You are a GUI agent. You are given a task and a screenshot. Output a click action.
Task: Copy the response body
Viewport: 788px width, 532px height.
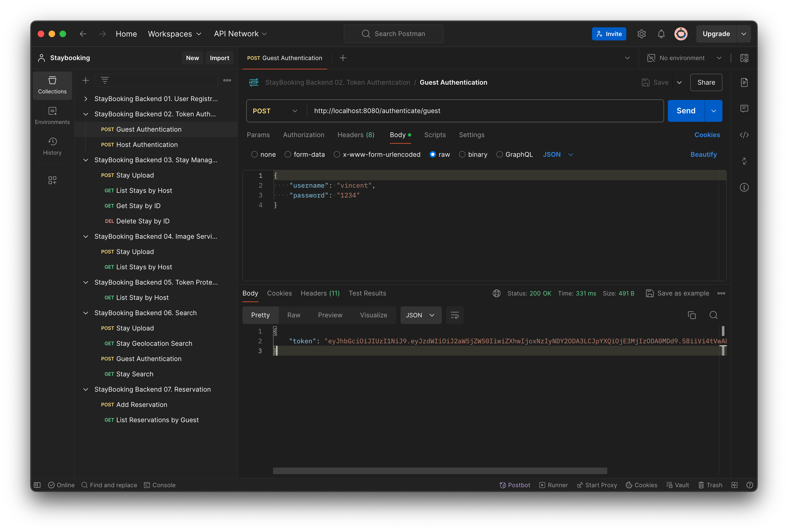[x=692, y=315]
